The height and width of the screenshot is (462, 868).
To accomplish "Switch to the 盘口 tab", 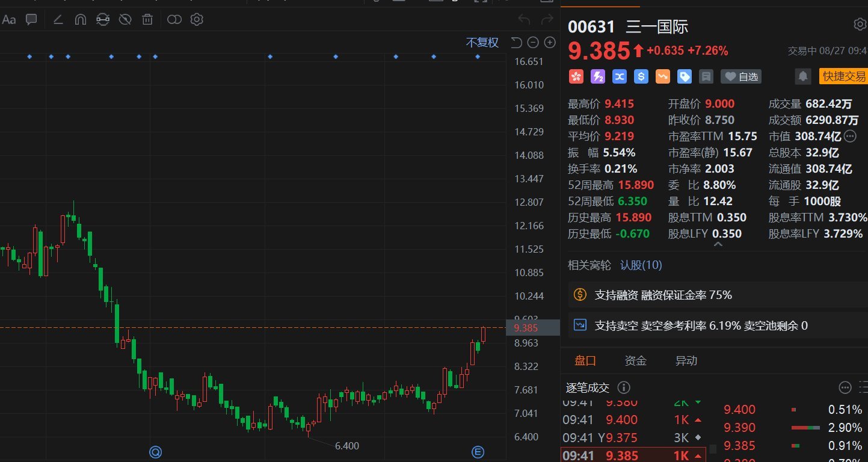I will (585, 360).
